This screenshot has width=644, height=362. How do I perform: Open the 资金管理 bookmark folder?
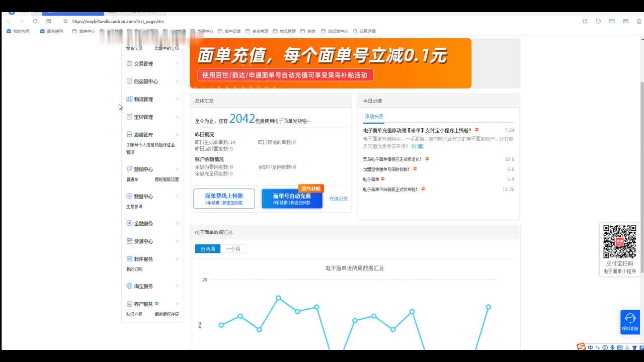click(x=257, y=31)
